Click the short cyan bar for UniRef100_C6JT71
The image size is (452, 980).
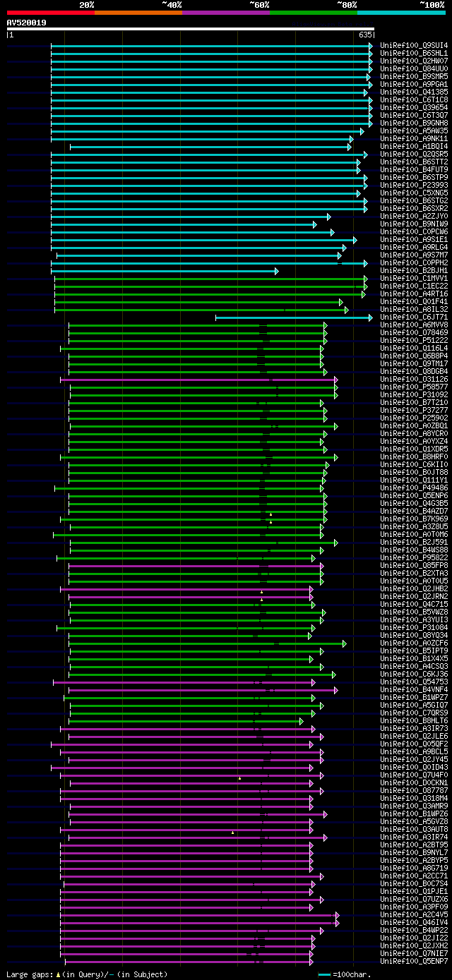[294, 317]
